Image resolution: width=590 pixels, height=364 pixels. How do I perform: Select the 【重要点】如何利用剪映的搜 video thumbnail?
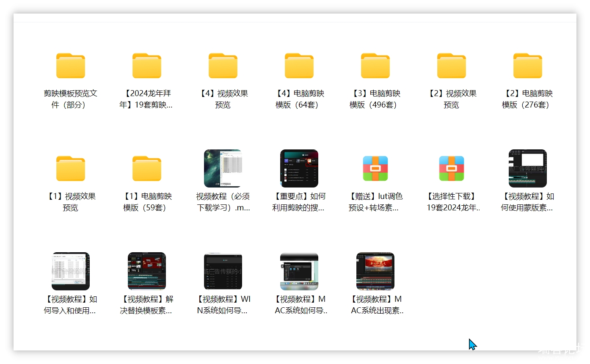(x=299, y=168)
